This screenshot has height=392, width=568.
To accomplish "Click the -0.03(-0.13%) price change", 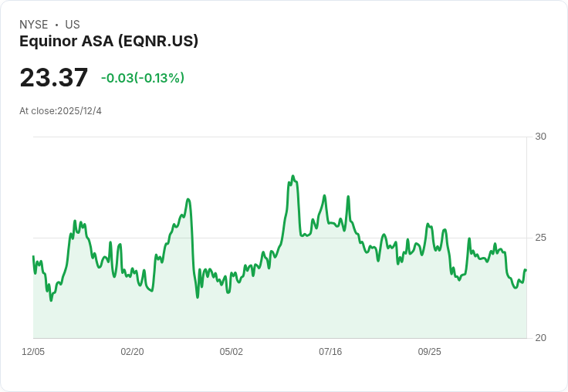I will (x=143, y=78).
